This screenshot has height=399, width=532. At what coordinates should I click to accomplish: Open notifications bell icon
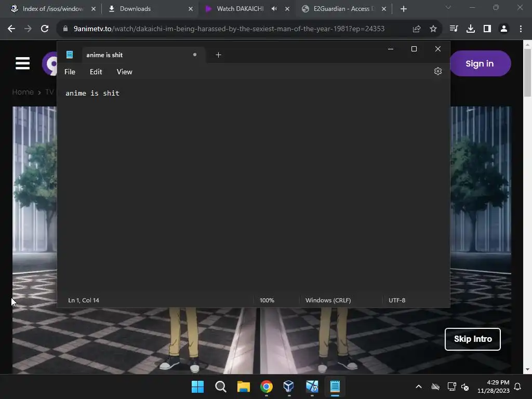click(518, 387)
